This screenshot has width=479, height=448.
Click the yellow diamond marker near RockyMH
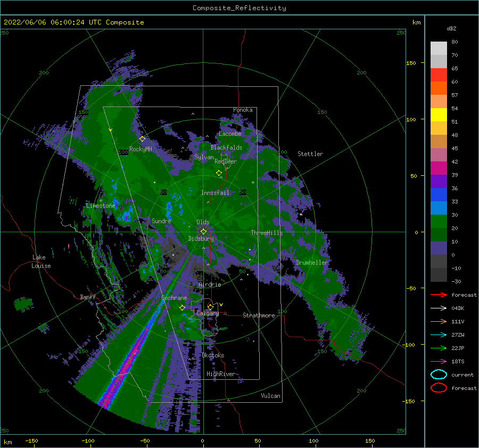pyautogui.click(x=142, y=139)
